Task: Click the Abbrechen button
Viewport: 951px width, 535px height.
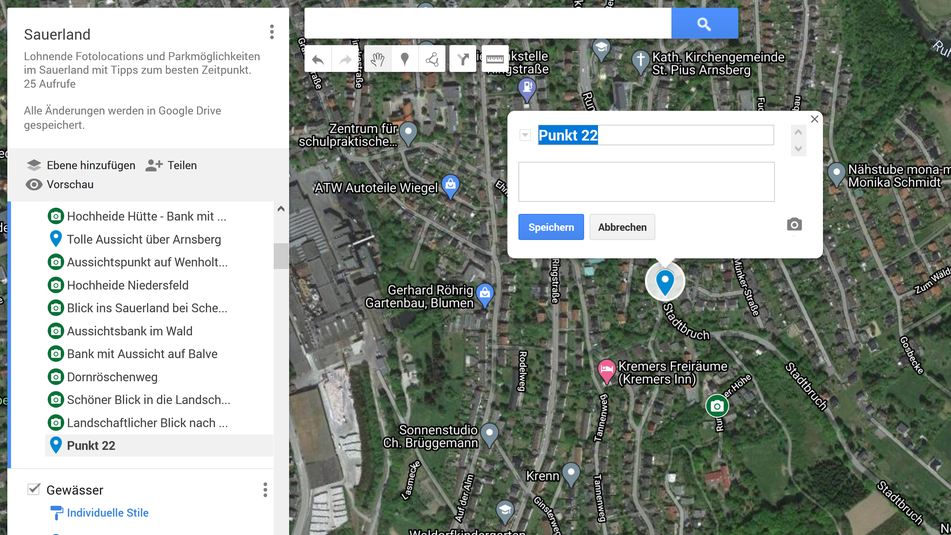Action: [622, 227]
